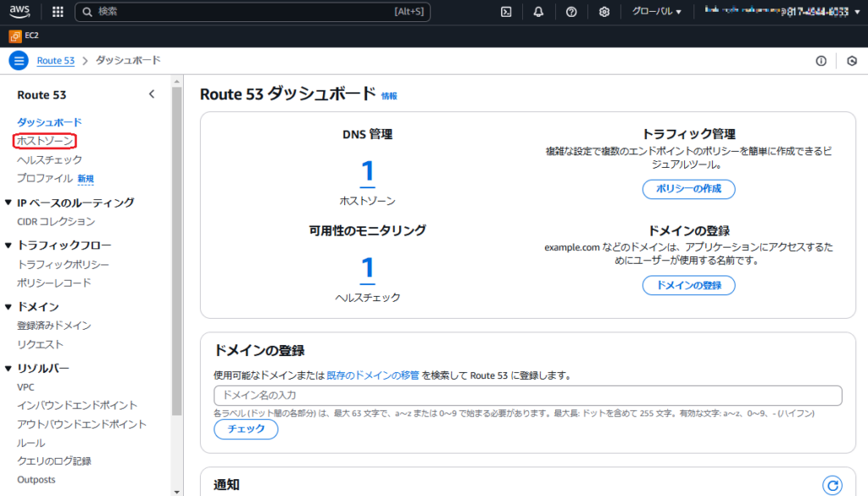Click the ホストゾーン count 1

(368, 171)
